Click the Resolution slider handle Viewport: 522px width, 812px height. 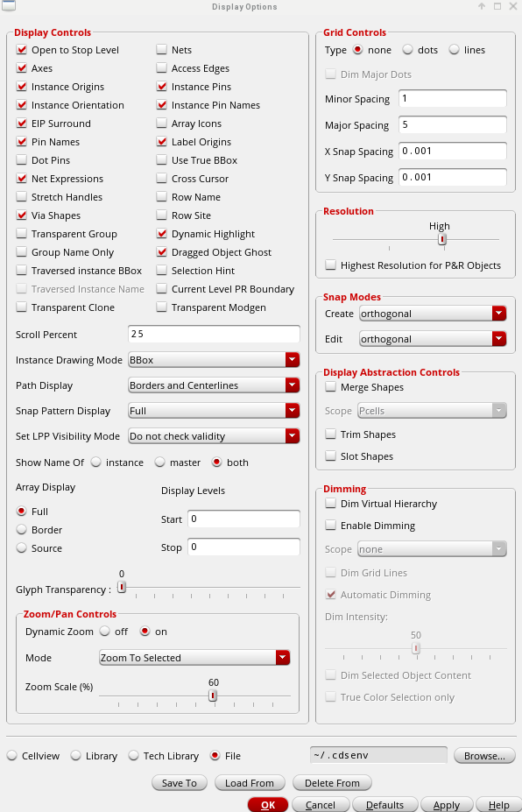click(441, 239)
